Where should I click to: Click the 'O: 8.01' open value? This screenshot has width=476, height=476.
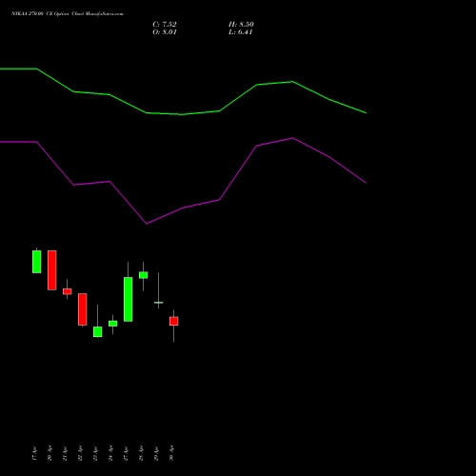click(x=165, y=32)
